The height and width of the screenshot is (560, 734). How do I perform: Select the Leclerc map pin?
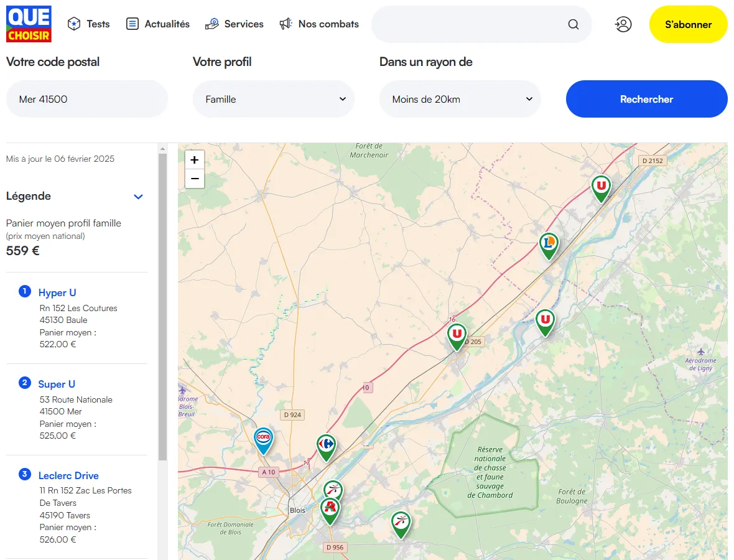(549, 246)
